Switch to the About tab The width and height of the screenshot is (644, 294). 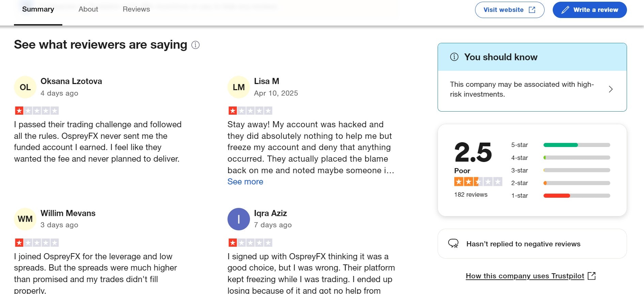(x=88, y=9)
